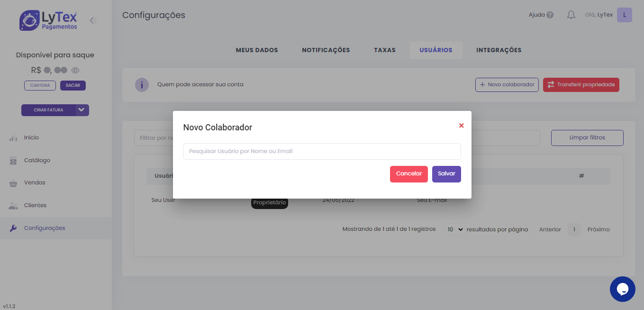Open the results per page dropdown
The image size is (644, 310).
click(x=454, y=229)
